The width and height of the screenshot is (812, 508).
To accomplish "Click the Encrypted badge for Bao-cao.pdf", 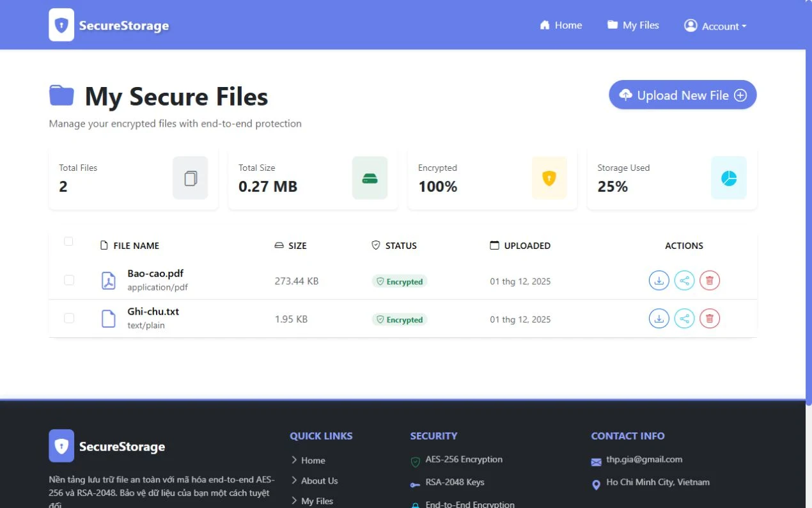I will pos(400,282).
